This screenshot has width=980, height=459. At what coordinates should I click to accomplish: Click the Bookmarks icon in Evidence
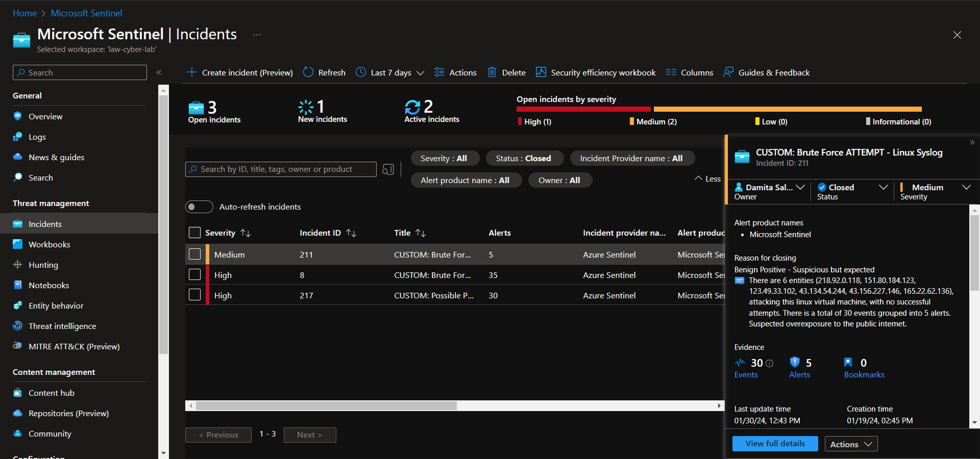(x=848, y=362)
